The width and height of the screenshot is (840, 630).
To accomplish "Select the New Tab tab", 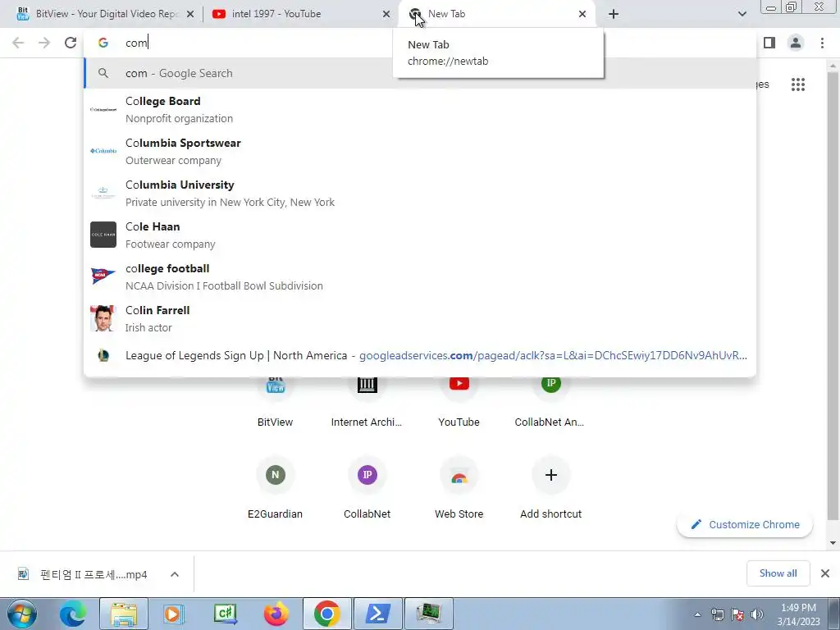I will click(x=495, y=14).
